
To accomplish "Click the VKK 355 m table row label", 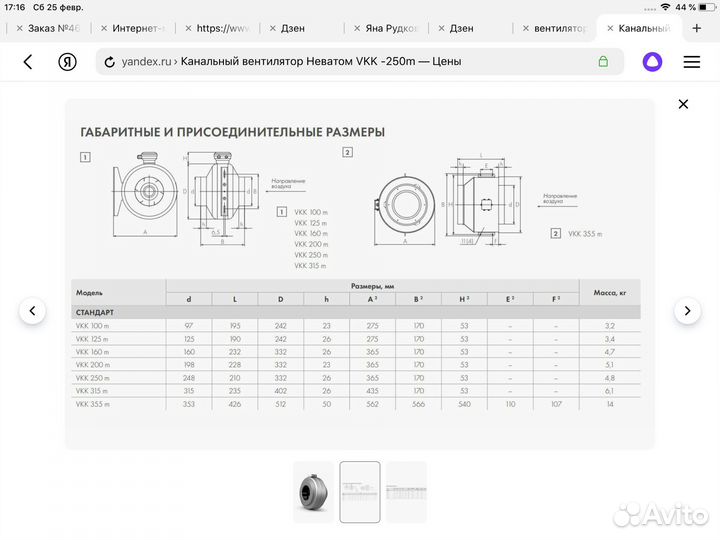I will pyautogui.click(x=93, y=404).
